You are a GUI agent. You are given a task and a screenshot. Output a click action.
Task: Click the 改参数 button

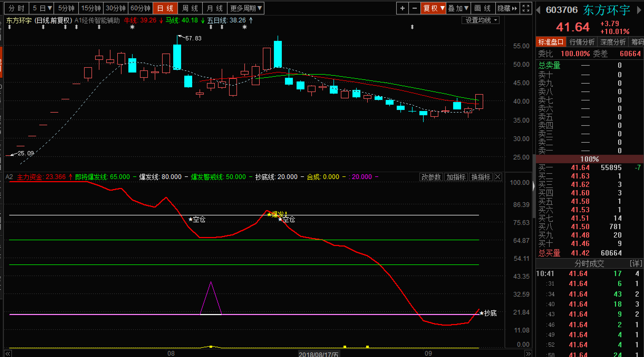coord(431,177)
